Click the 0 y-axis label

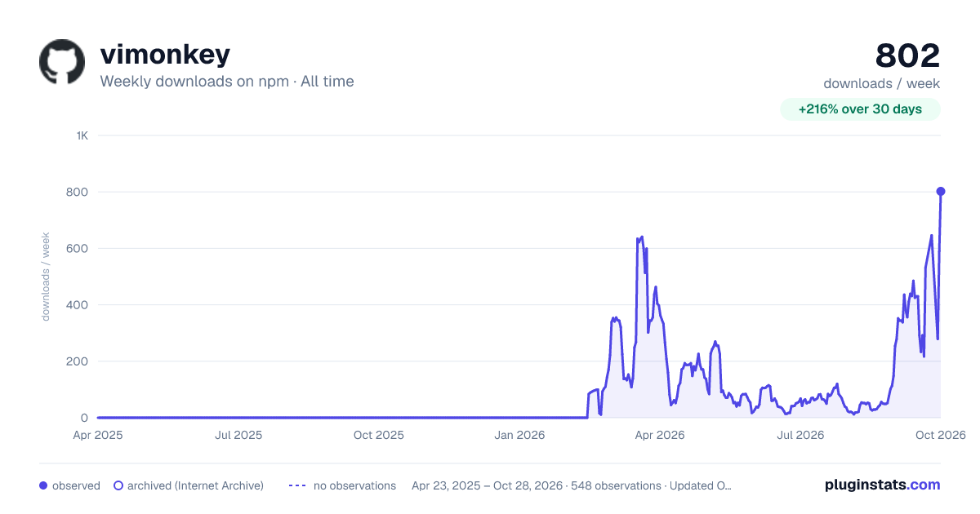coord(84,418)
